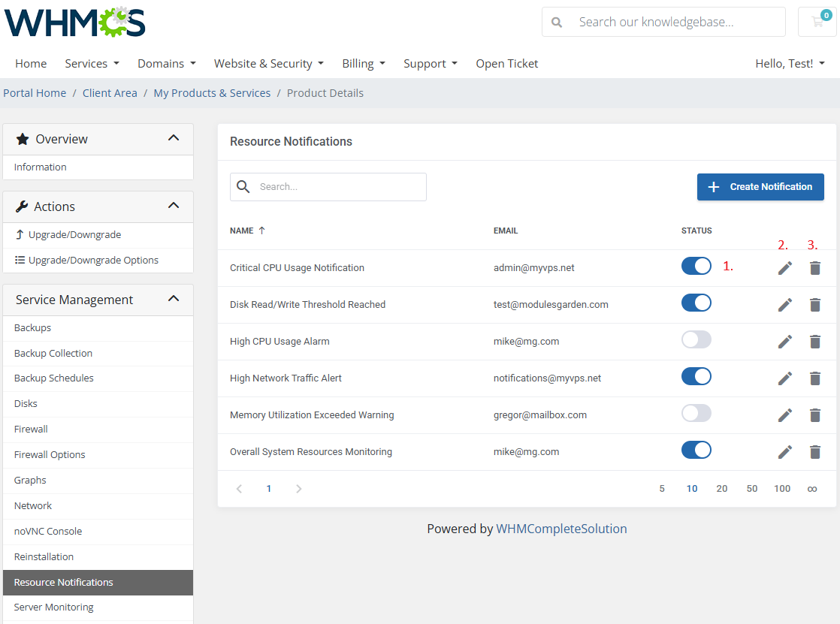
Task: Edit the Critical CPU Usage Notification row
Action: (x=785, y=268)
